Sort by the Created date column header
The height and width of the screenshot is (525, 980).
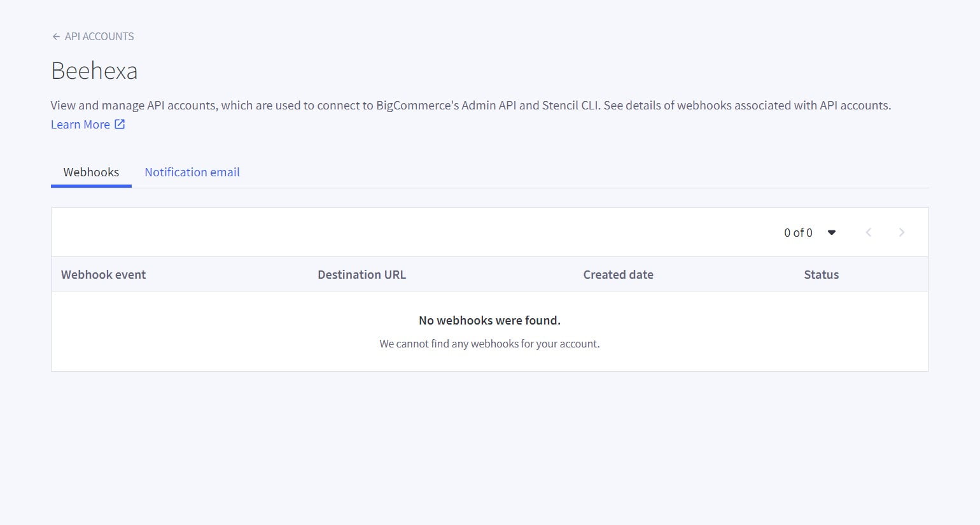click(x=618, y=274)
